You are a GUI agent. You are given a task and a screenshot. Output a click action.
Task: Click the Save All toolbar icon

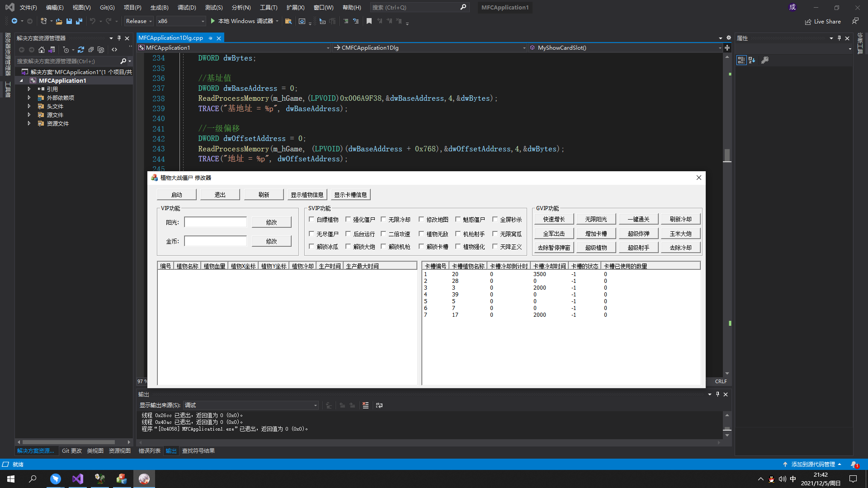[79, 21]
